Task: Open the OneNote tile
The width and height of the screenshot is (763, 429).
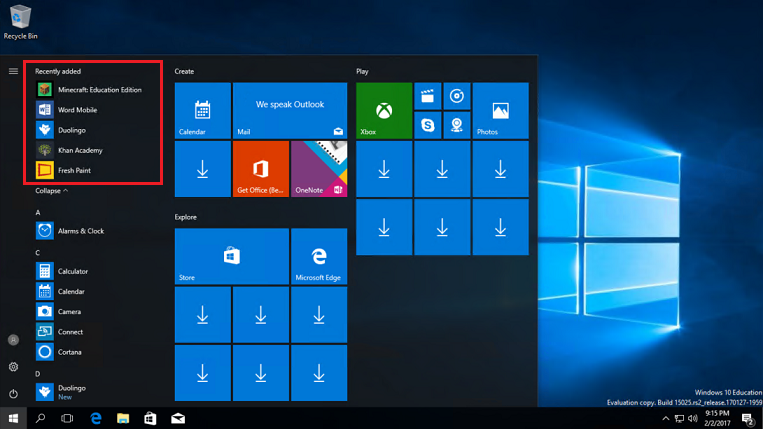Action: click(318, 168)
